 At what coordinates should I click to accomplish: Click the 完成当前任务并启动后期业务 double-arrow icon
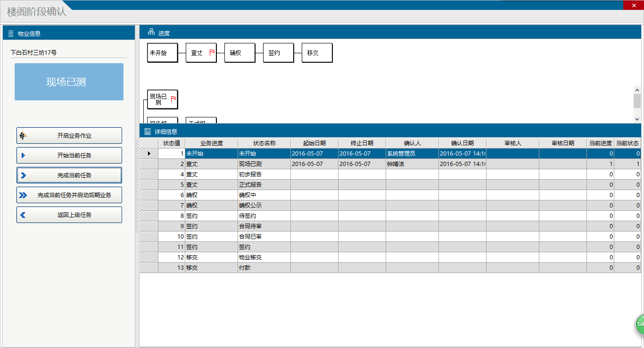pos(23,195)
